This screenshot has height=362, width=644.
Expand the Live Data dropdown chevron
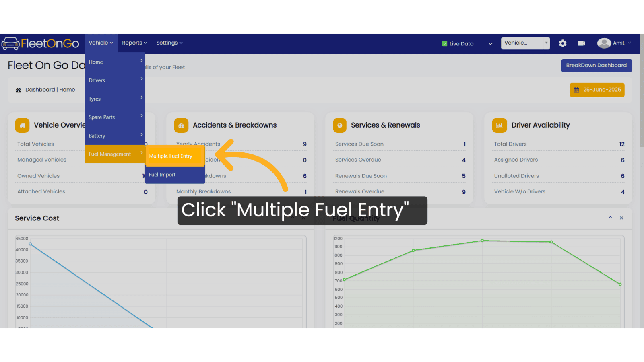(490, 44)
